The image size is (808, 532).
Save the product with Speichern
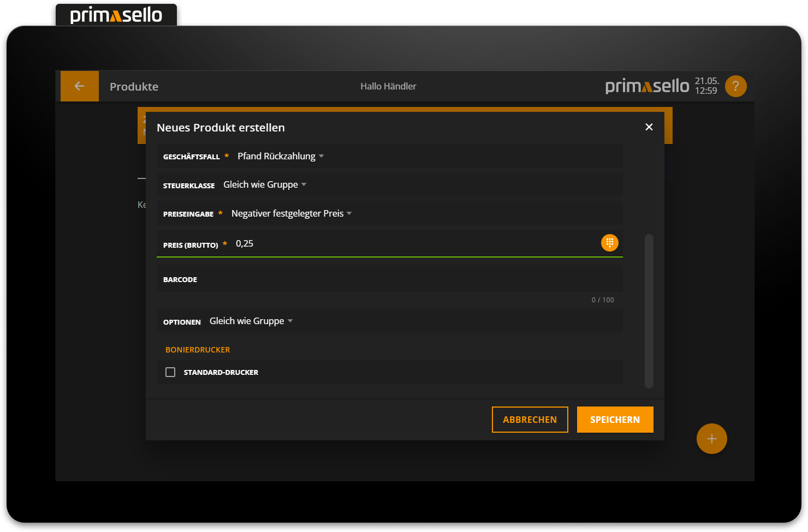pyautogui.click(x=615, y=420)
